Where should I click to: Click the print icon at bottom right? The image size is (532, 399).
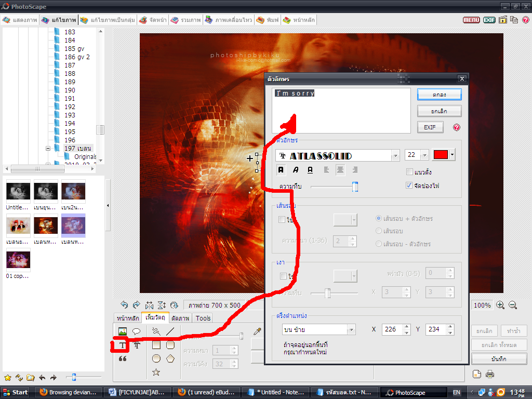489,374
